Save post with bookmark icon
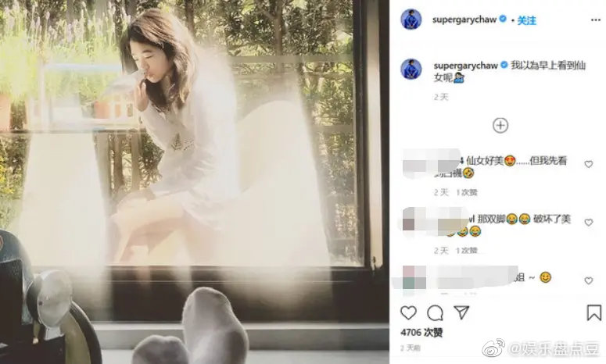The image size is (606, 364). [594, 312]
